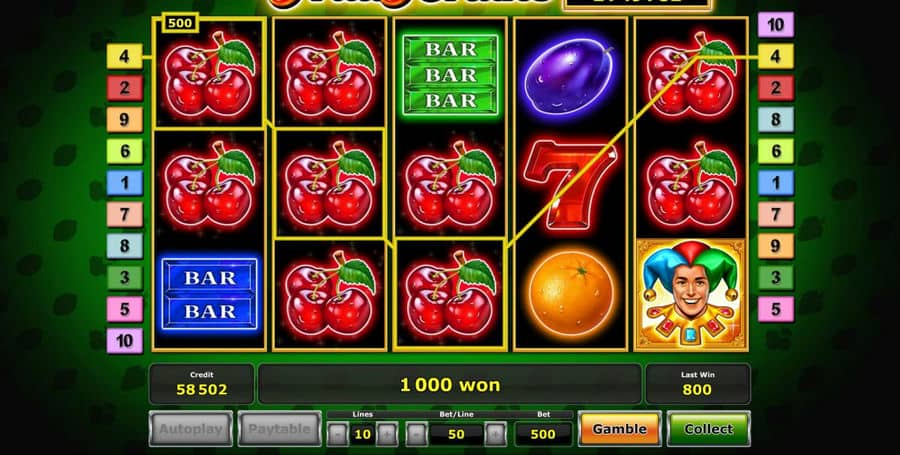Decrease the number of Lines with minus
Viewport: 900px width, 455px height.
(338, 434)
